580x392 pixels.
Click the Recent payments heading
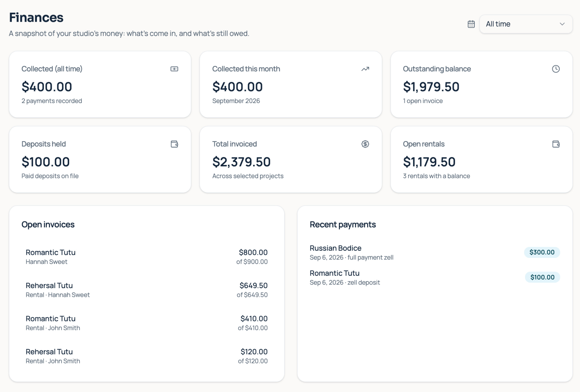343,225
